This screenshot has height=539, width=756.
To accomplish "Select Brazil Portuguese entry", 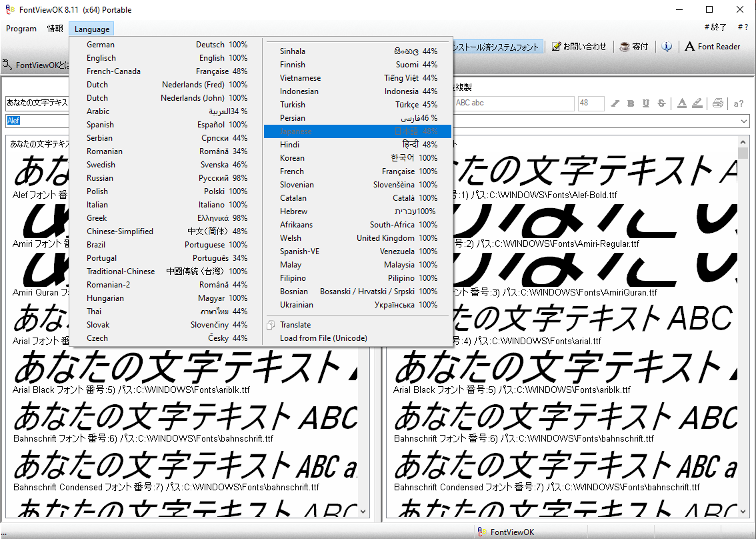I will click(x=167, y=245).
